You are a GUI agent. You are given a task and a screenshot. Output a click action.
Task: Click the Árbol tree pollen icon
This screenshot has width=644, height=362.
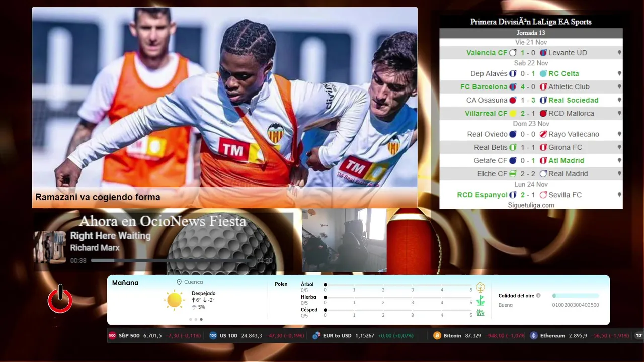pos(480,287)
